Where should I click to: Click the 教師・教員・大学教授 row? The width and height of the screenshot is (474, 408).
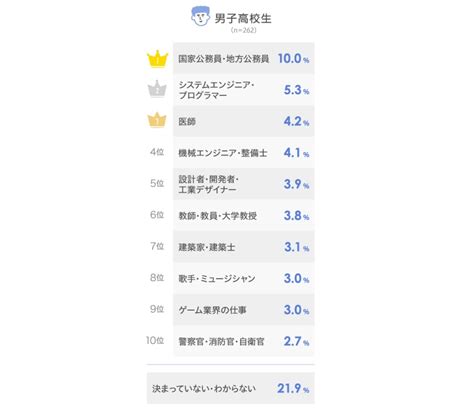point(244,215)
